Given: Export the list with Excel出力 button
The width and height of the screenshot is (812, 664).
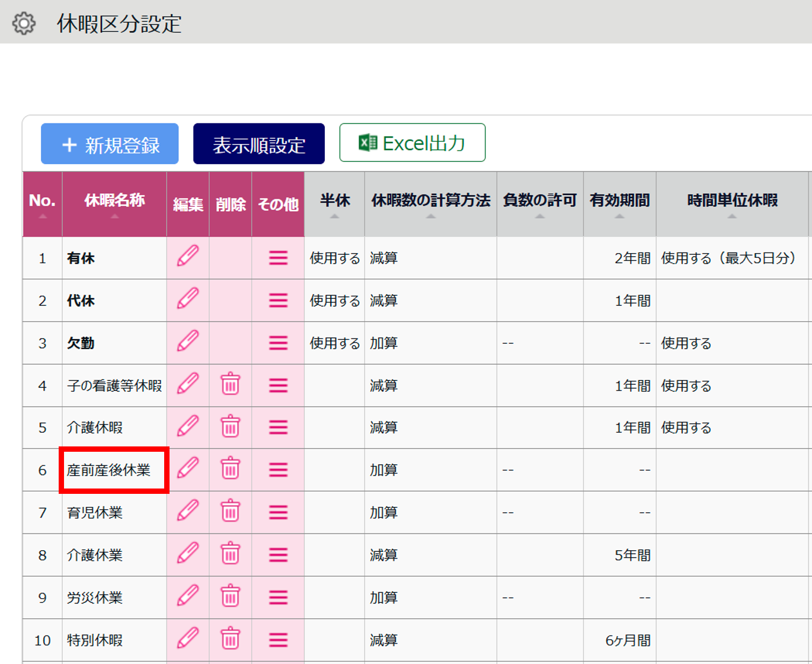Looking at the screenshot, I should tap(412, 143).
